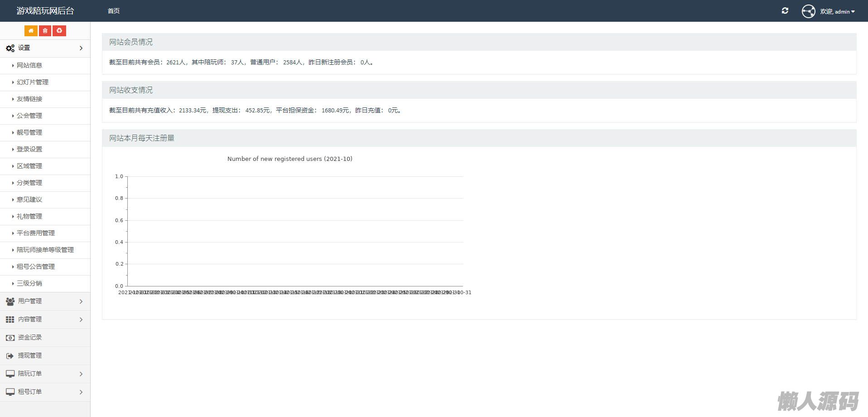Image resolution: width=868 pixels, height=417 pixels.
Task: Click the gears icon beside 设置
Action: tap(10, 48)
